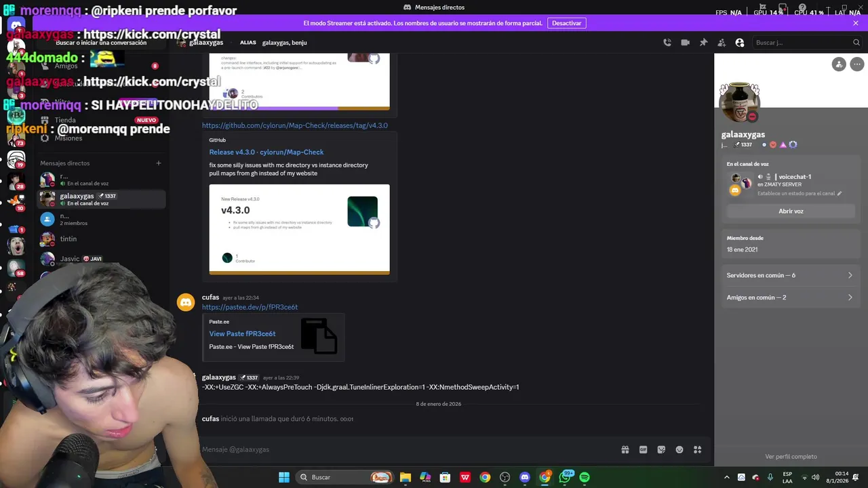868x488 pixels.
Task: Select the 'Misiones' sidebar item
Action: 102,138
